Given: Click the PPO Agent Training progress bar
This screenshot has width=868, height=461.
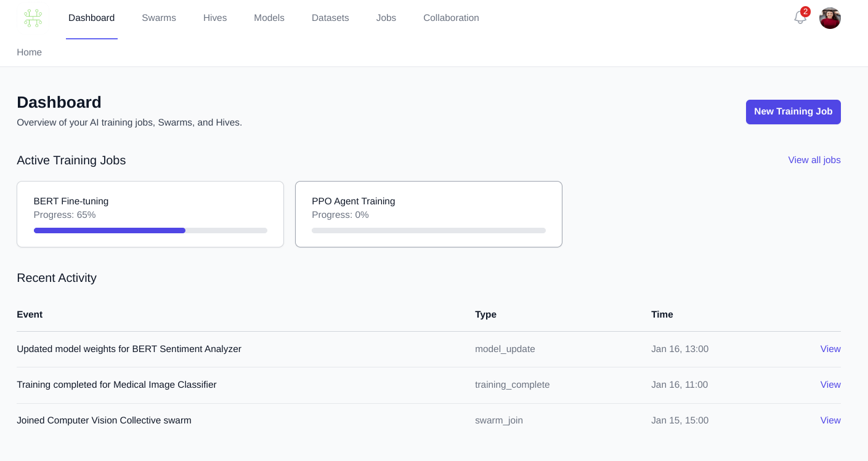Looking at the screenshot, I should coord(428,230).
